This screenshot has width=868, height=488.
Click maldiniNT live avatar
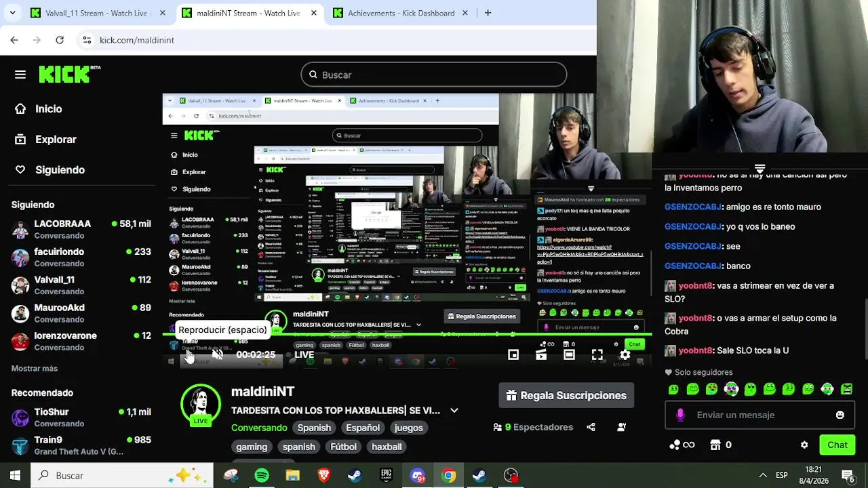pos(201,405)
